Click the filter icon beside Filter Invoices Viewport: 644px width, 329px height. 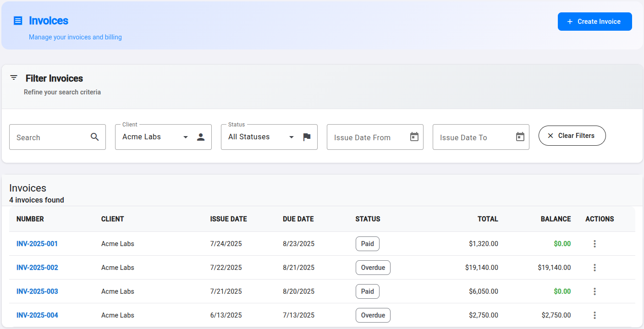(14, 78)
